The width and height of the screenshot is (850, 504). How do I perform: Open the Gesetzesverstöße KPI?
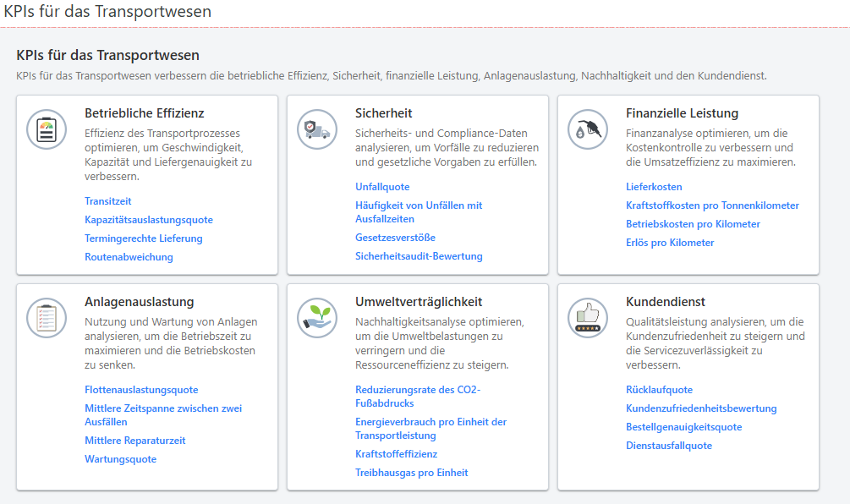[394, 237]
